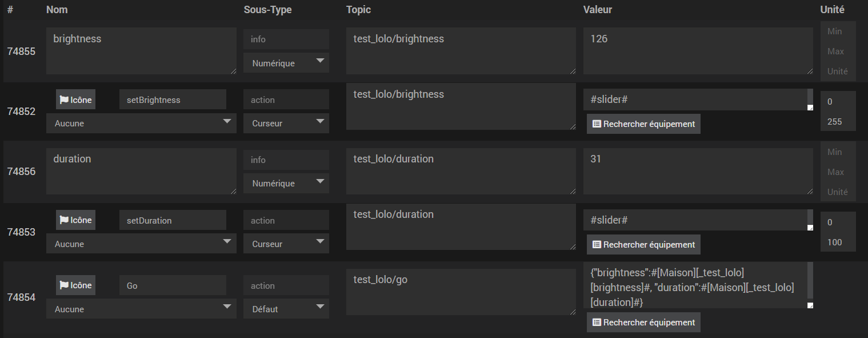Image resolution: width=868 pixels, height=338 pixels.
Task: Open the Curseur dropdown for setBrightness
Action: coord(286,123)
